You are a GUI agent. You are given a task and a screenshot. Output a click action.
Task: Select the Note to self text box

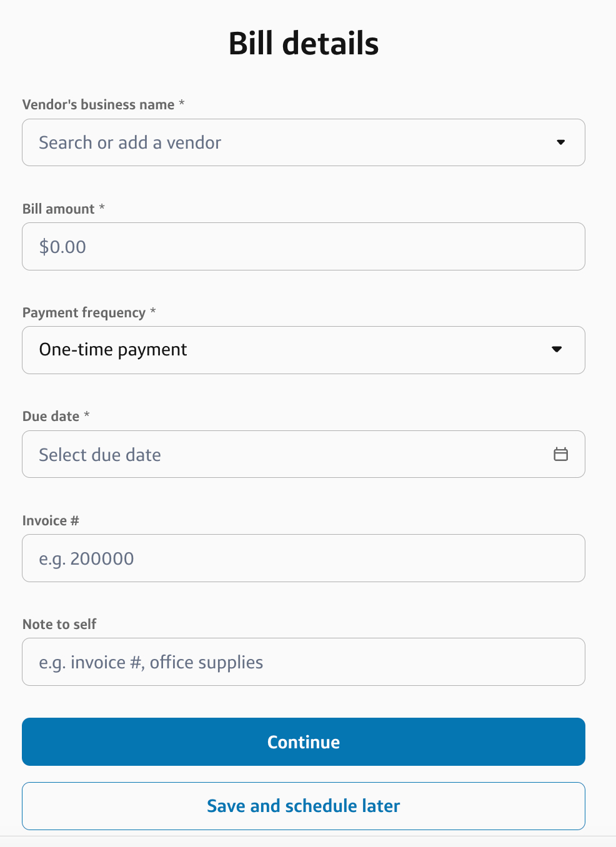[x=304, y=661]
